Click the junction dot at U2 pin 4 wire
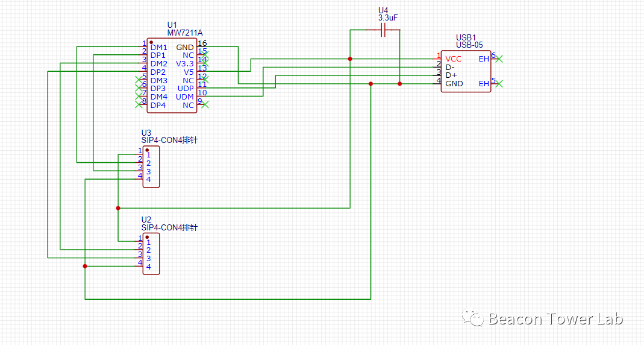 coord(85,267)
